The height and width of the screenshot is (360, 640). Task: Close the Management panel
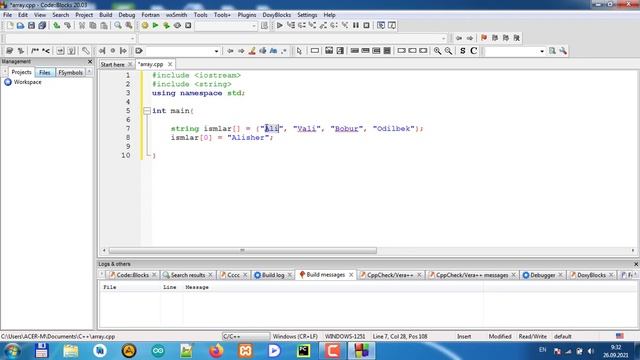(x=90, y=61)
